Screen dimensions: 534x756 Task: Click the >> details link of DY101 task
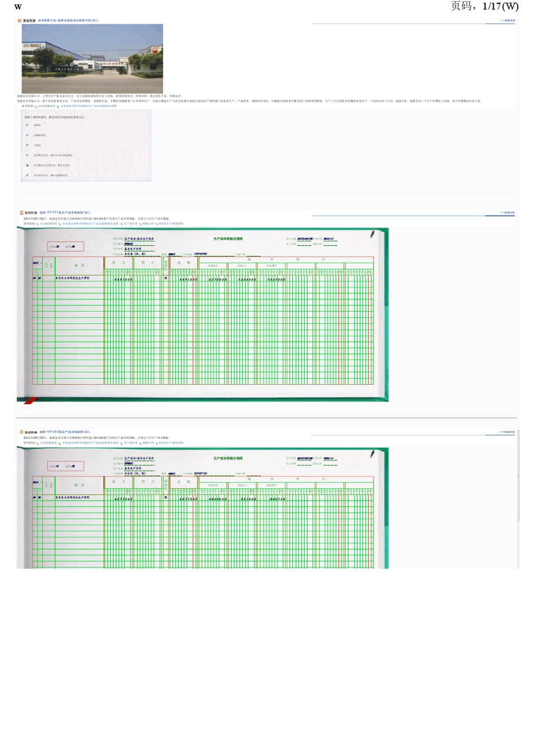click(507, 213)
